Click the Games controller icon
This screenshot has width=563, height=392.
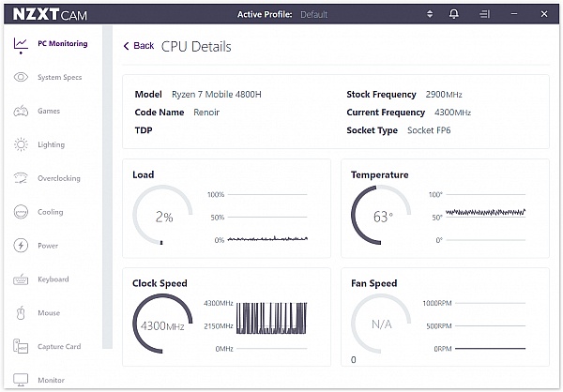(x=21, y=111)
